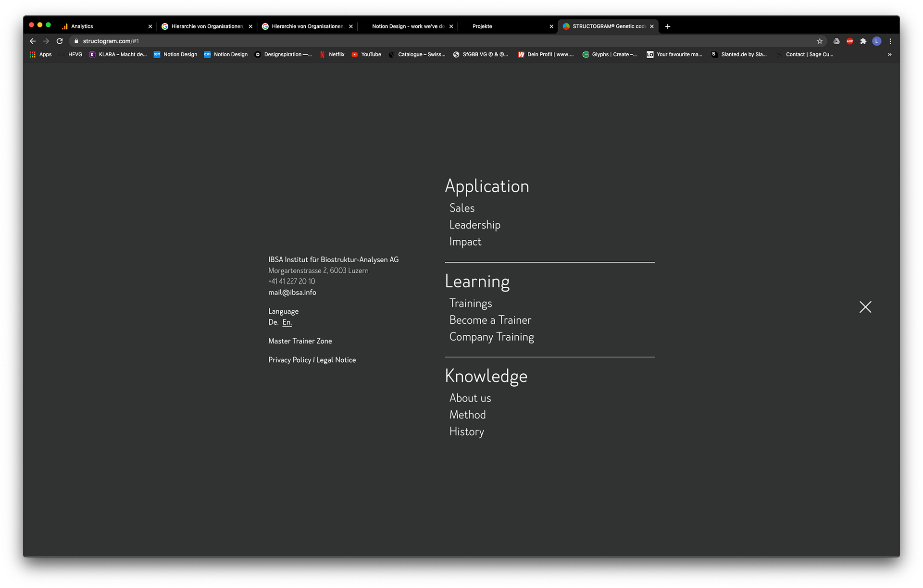Open the Apps bookmarks shortcut
Viewport: 923px width, 588px height.
[41, 54]
